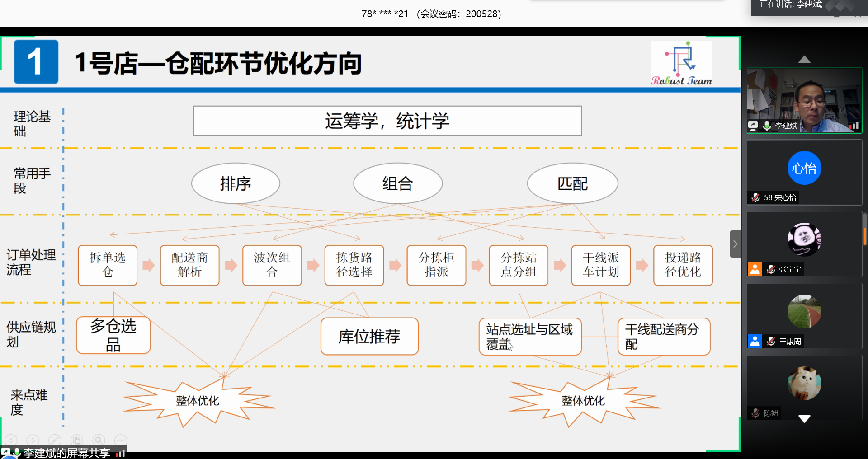Click the 排序 oval on the slide

(236, 183)
